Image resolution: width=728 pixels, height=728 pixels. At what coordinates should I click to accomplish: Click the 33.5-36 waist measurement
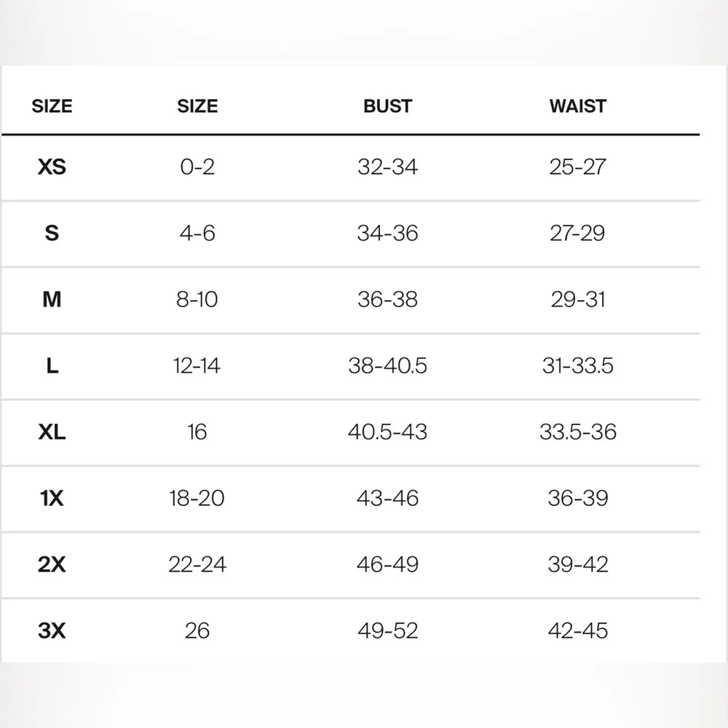(x=578, y=432)
